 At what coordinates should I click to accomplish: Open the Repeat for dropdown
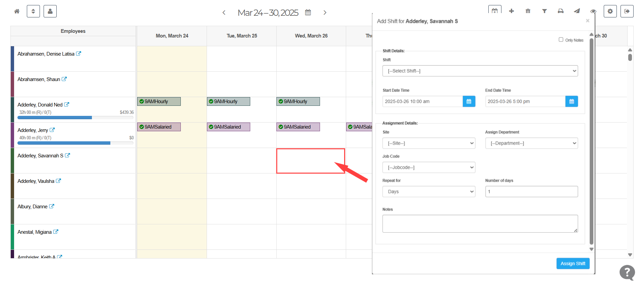(429, 191)
